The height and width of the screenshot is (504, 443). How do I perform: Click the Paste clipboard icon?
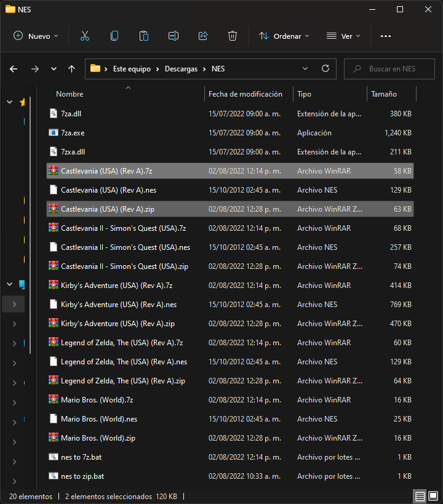tap(144, 36)
